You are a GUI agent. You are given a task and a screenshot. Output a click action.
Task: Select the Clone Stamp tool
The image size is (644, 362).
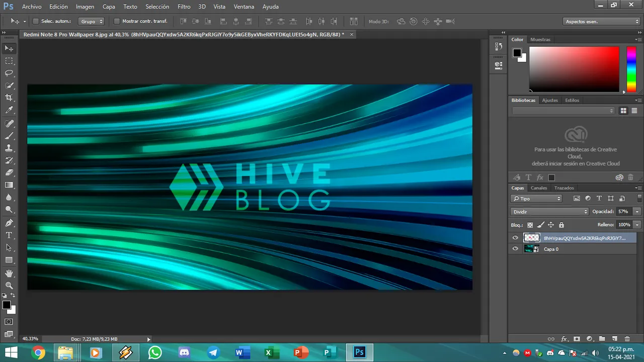(9, 148)
